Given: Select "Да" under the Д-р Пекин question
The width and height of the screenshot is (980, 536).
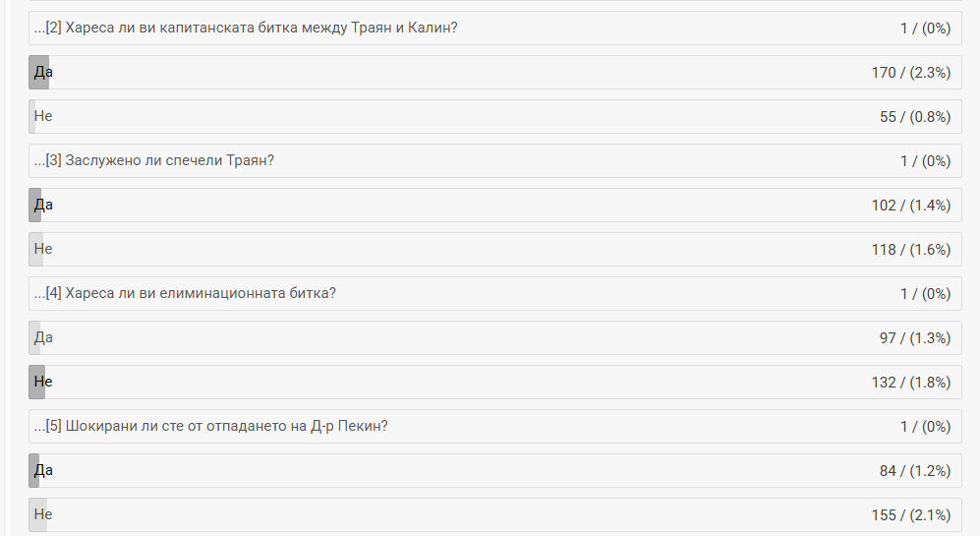Looking at the screenshot, I should 43,471.
